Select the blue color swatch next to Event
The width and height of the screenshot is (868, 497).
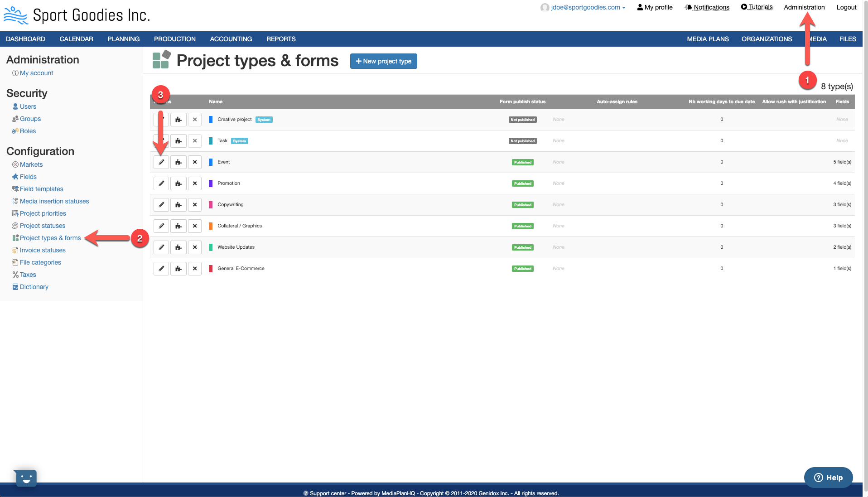(x=210, y=162)
